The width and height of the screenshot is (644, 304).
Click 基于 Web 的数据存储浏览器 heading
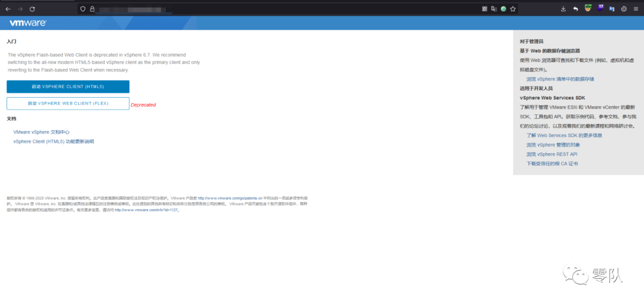point(550,51)
